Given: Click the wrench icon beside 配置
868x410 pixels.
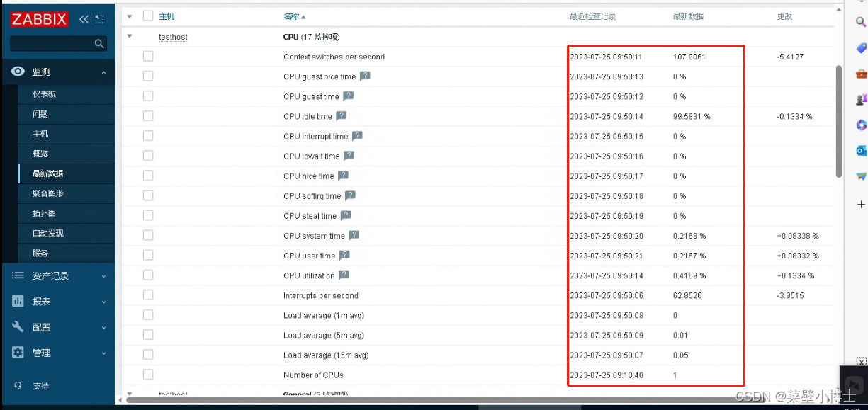Looking at the screenshot, I should (x=18, y=327).
